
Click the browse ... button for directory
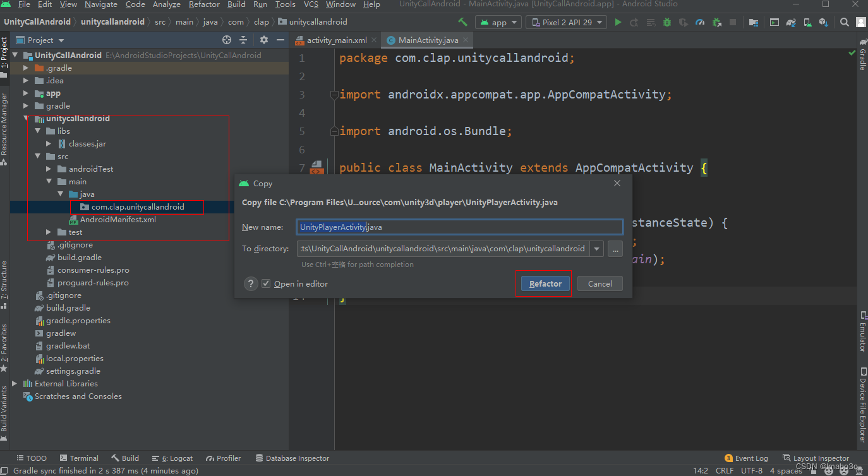point(615,249)
